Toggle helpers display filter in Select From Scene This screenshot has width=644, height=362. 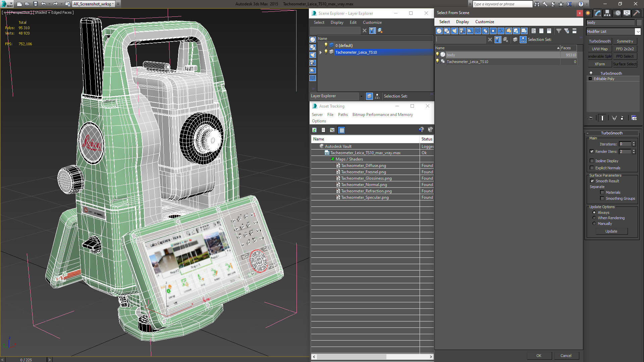(x=470, y=31)
